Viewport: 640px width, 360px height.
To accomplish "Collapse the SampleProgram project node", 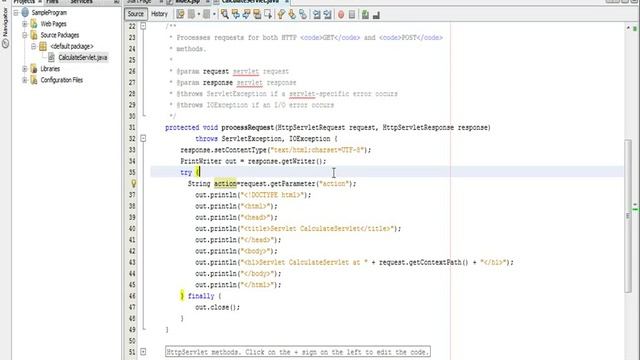I will (x=16, y=13).
